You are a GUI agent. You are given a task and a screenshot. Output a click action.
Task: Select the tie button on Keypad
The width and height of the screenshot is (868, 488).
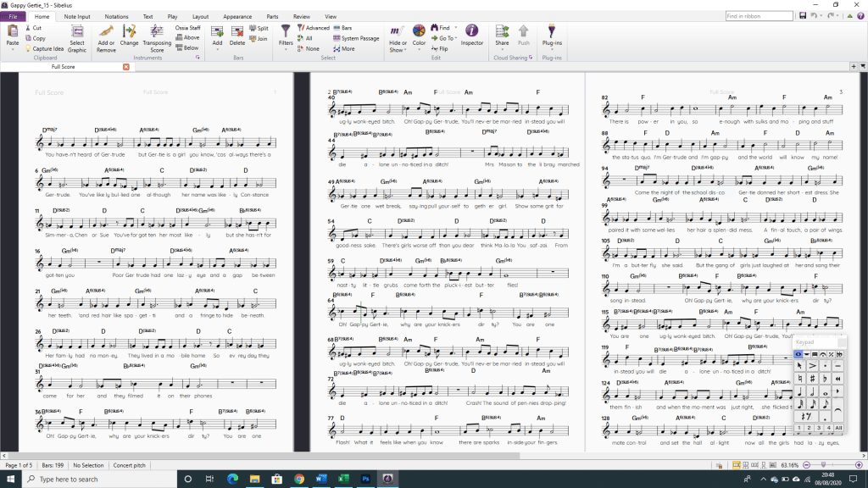(838, 412)
